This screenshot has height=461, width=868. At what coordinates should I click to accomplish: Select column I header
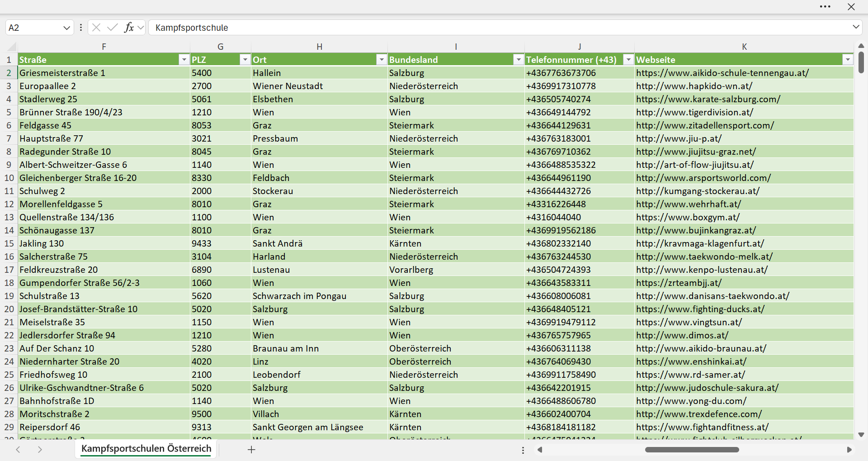click(x=456, y=47)
